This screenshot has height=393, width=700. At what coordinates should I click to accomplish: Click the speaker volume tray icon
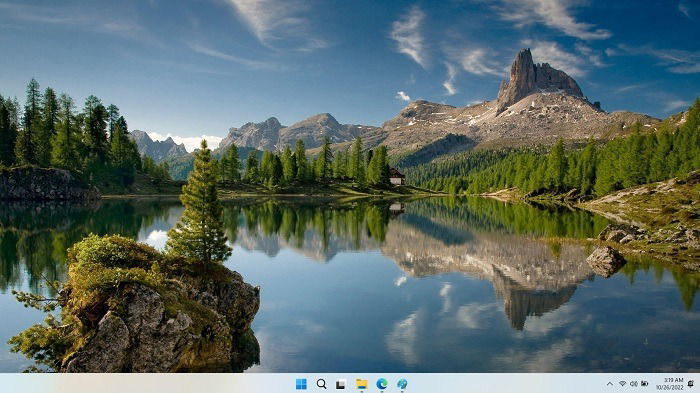[633, 384]
